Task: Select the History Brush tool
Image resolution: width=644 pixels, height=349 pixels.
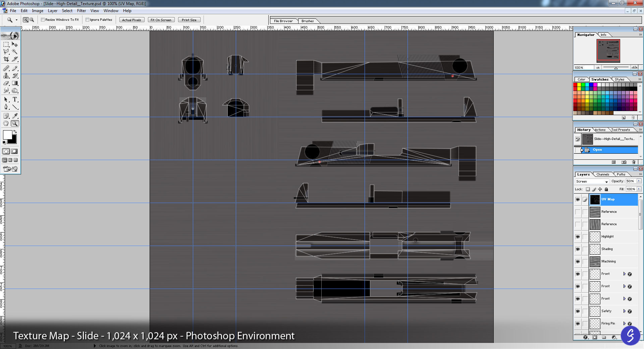Action: pyautogui.click(x=15, y=76)
